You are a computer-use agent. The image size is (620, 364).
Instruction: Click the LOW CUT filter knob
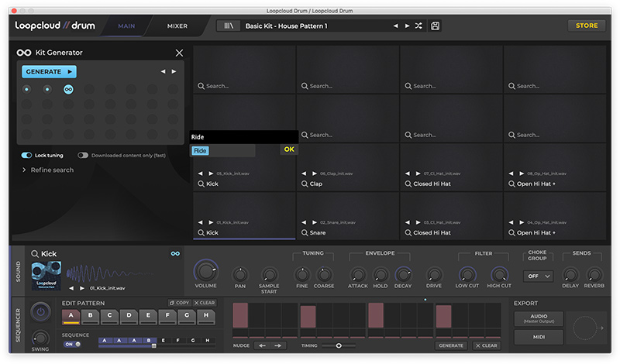467,275
